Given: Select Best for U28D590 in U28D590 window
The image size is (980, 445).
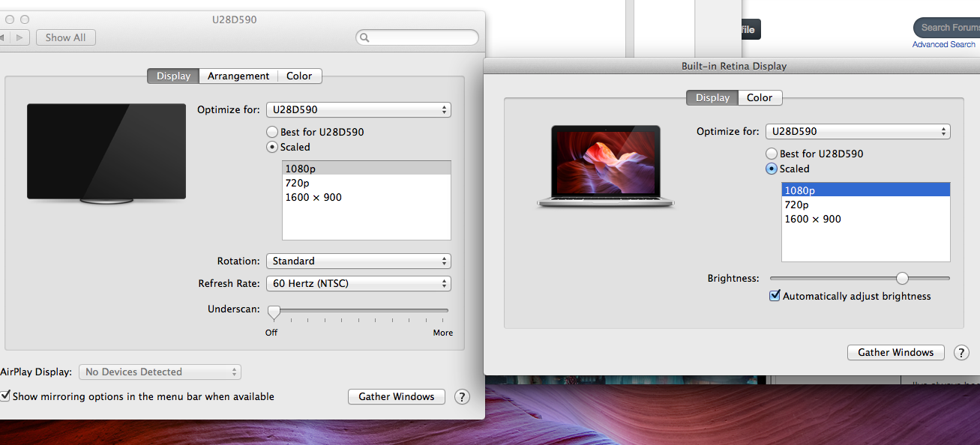Looking at the screenshot, I should point(273,132).
